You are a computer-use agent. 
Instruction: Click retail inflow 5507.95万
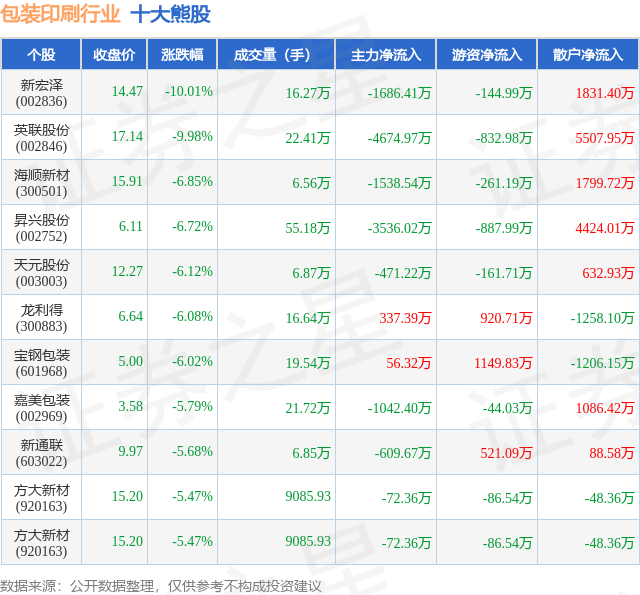605,138
